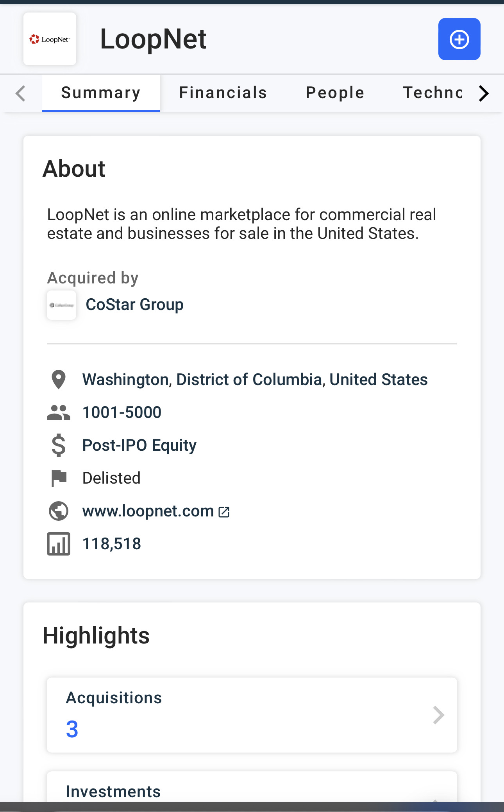Click the employees people icon
This screenshot has height=812, width=504.
59,412
